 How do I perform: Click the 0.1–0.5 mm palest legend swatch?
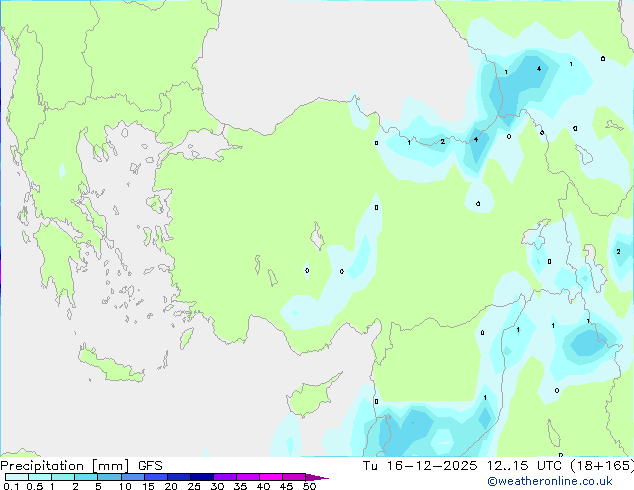(x=17, y=477)
